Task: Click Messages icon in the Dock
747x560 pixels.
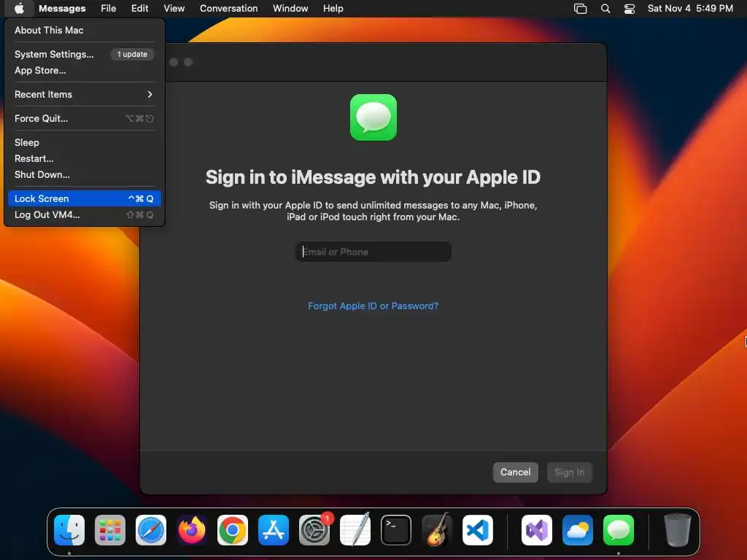Action: click(619, 529)
